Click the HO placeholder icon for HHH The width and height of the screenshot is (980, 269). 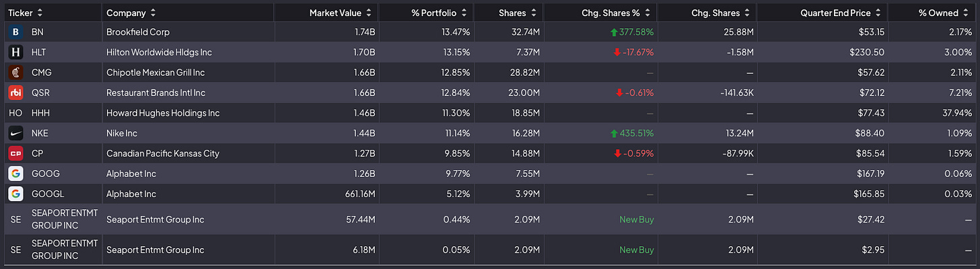coord(15,112)
